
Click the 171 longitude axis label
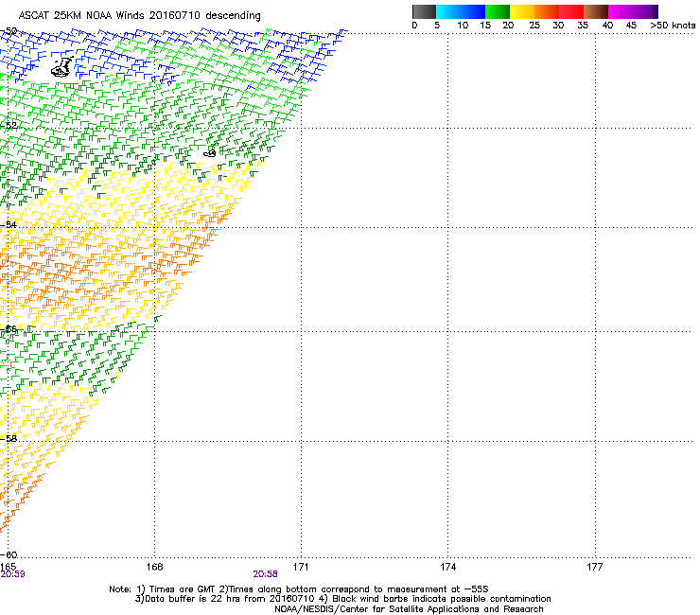(301, 566)
